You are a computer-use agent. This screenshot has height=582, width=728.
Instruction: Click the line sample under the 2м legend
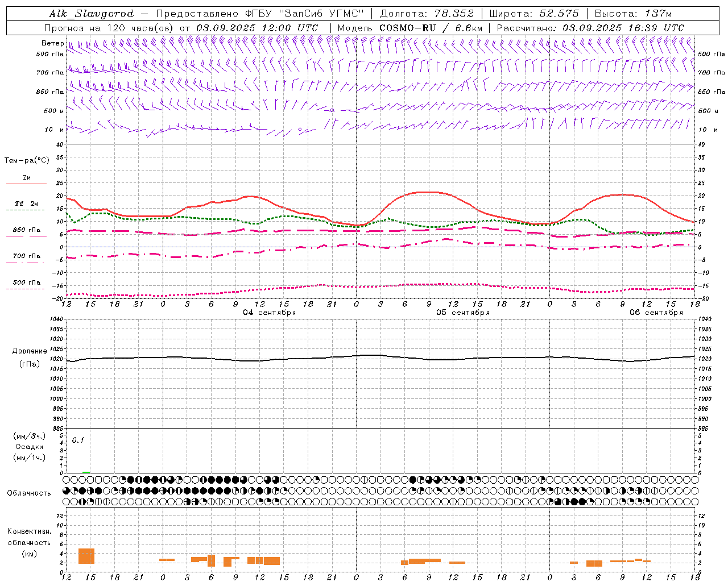coord(26,184)
